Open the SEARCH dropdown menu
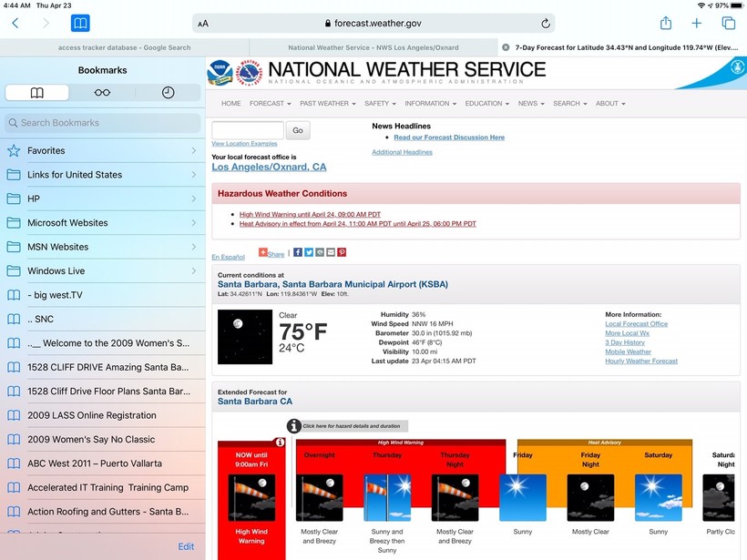The height and width of the screenshot is (560, 747). (x=570, y=103)
